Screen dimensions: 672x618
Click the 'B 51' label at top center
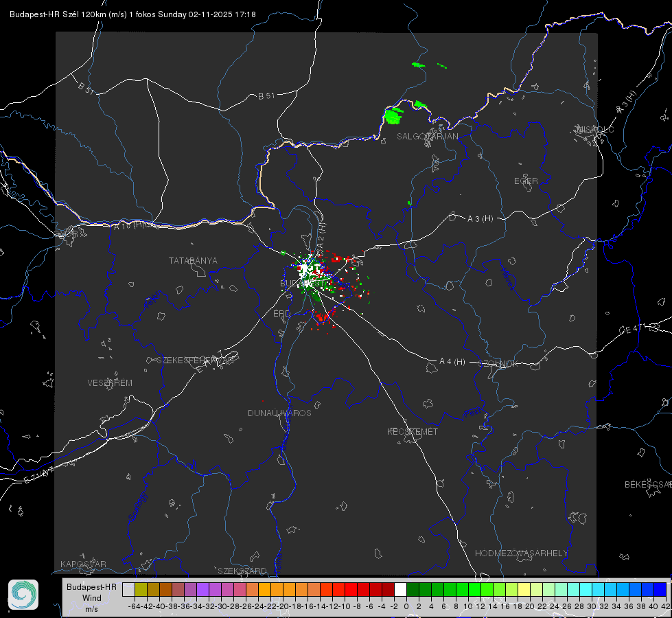(266, 96)
